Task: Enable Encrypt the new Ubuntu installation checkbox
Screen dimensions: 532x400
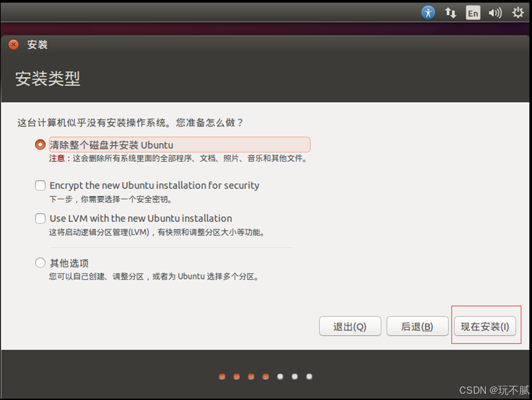Action: click(40, 186)
